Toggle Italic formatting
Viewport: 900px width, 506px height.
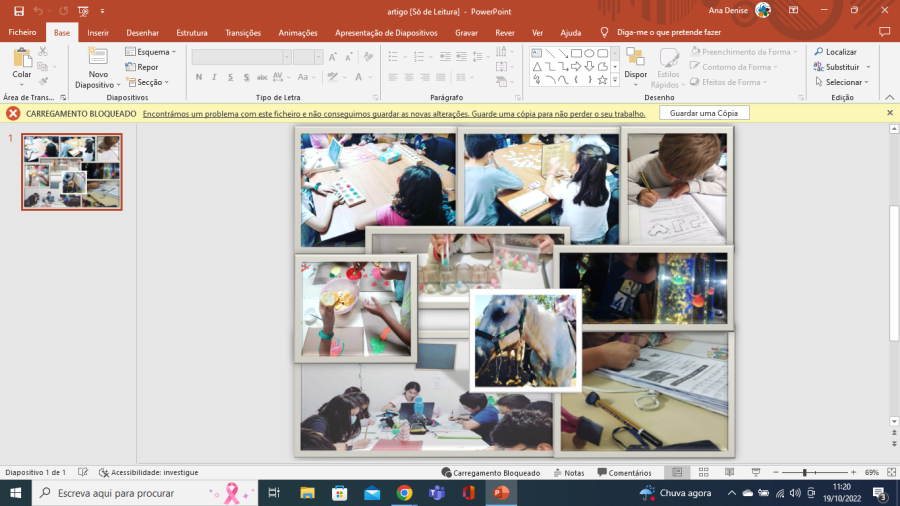(214, 77)
